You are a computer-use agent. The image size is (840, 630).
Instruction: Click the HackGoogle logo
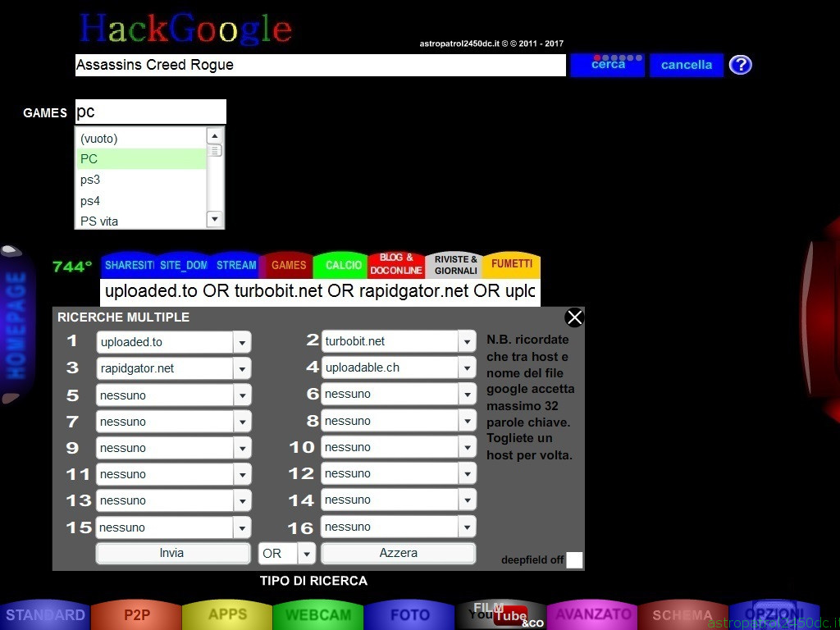[185, 29]
